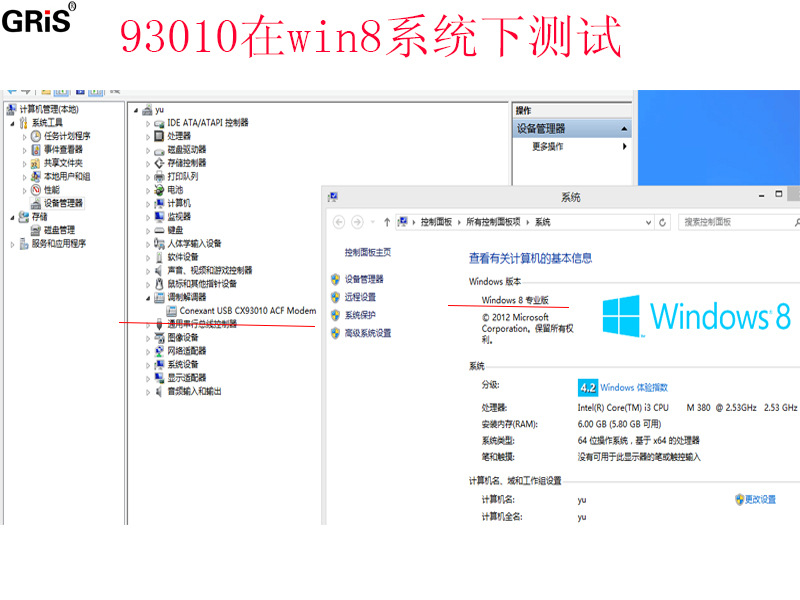Click the Event Viewer (事件查看器) icon
Viewport: 800px width, 600px height.
36,149
